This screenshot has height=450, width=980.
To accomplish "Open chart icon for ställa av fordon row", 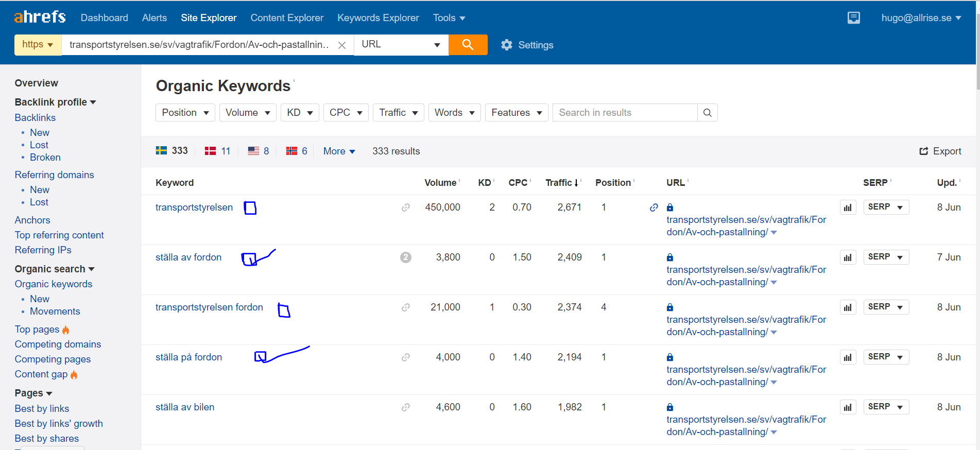I will 848,257.
